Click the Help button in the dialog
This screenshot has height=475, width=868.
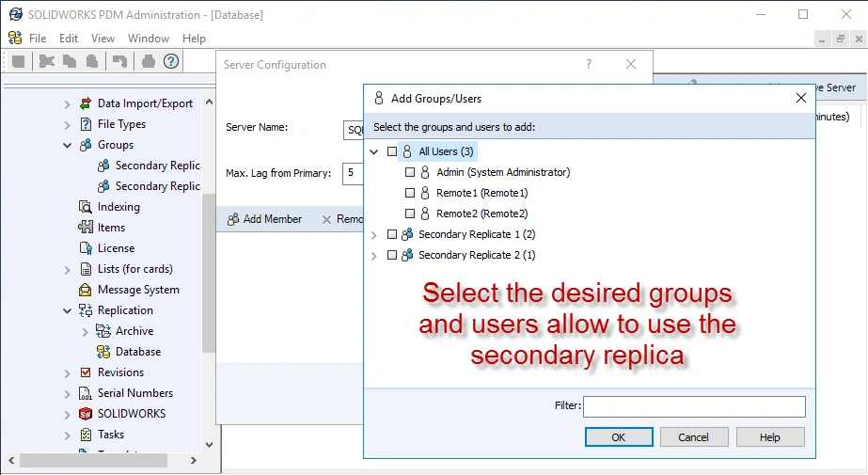770,437
